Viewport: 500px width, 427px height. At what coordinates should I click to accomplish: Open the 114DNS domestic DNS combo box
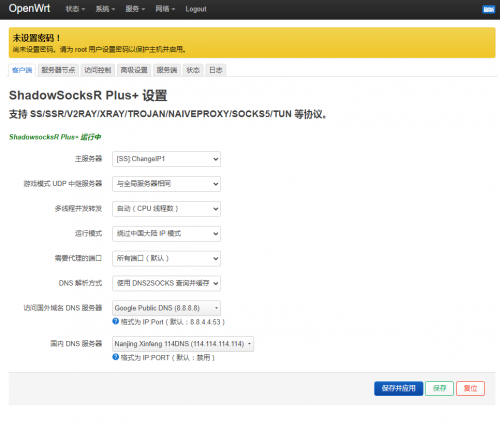point(183,344)
